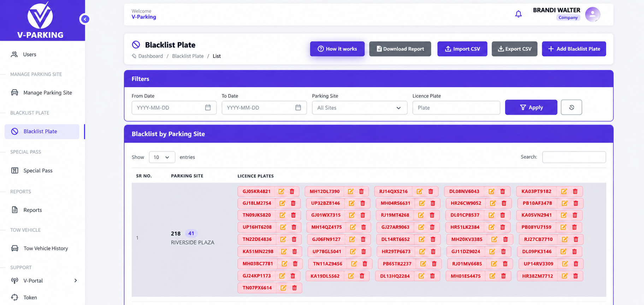Open Manage Parking Site in sidebar
The width and height of the screenshot is (644, 305).
48,93
